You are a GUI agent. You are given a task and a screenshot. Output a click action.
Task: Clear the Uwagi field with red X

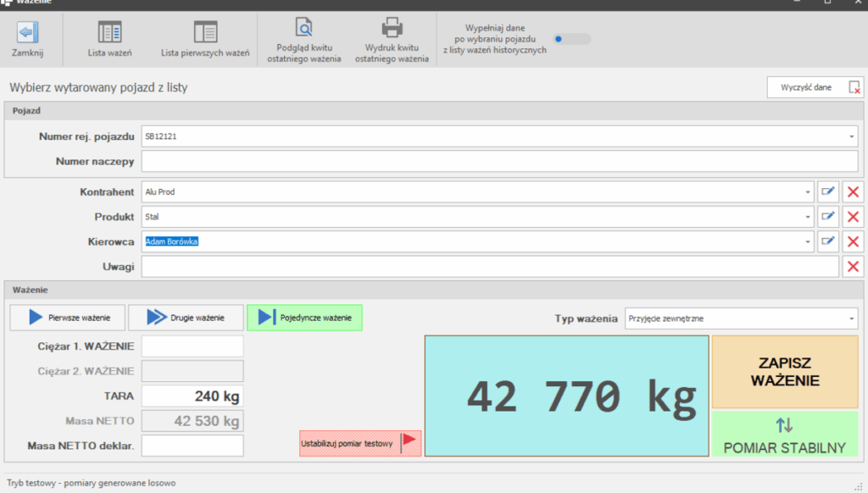point(853,267)
